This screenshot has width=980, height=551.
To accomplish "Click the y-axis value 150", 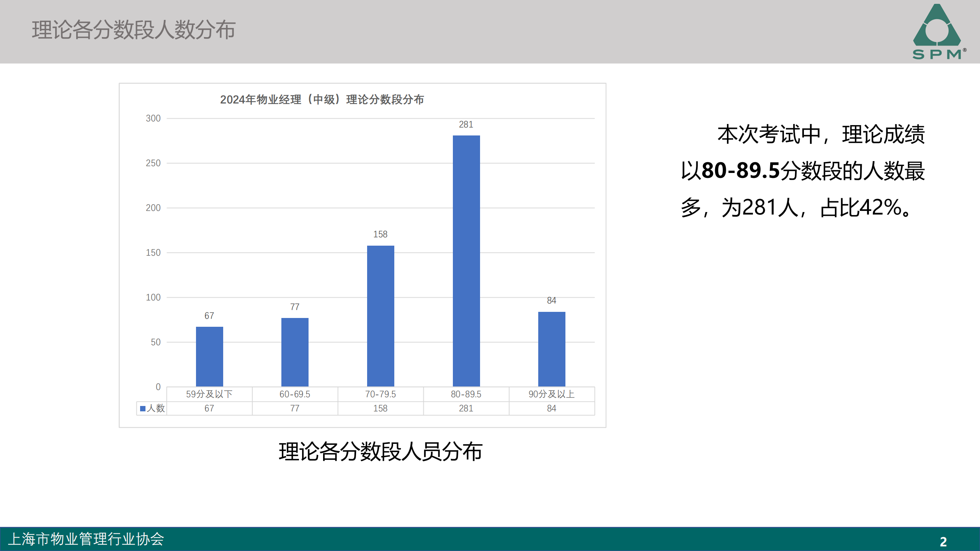I will [x=153, y=253].
